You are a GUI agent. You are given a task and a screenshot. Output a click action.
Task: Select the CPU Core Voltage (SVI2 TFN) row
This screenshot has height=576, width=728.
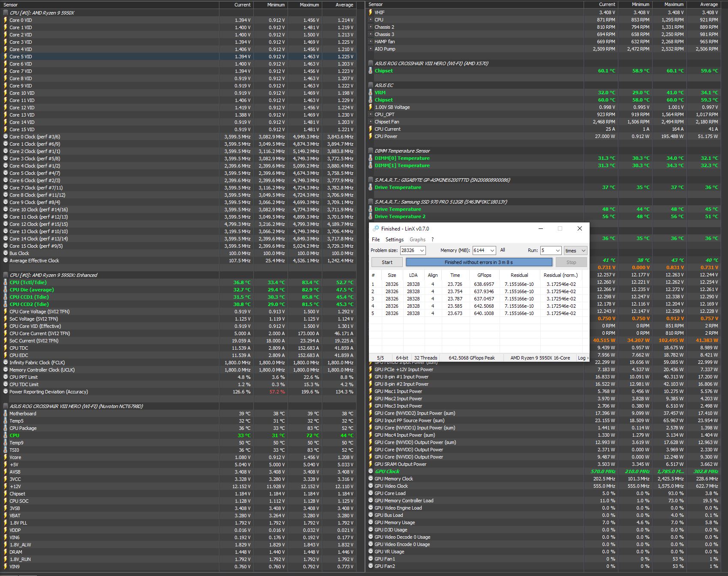(178, 312)
